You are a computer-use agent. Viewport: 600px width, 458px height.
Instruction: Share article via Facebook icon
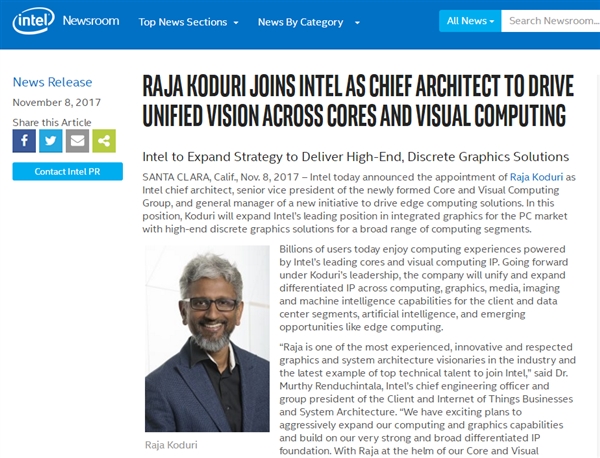(x=24, y=141)
